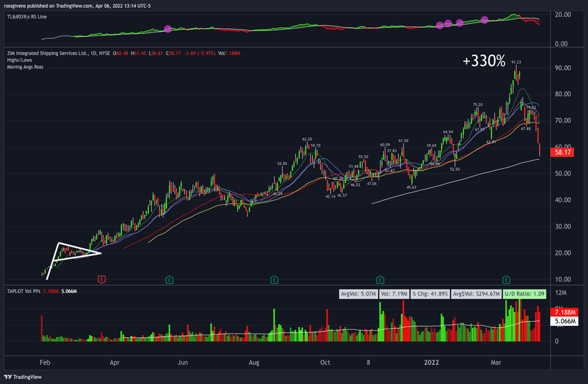This screenshot has width=588, height=384.
Task: Click the 2022 label on time axis
Action: pyautogui.click(x=431, y=362)
